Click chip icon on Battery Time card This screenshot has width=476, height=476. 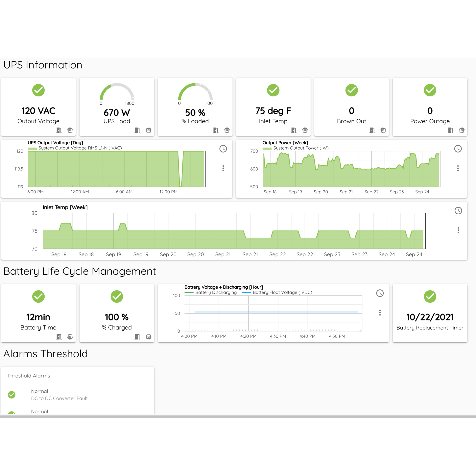click(70, 337)
